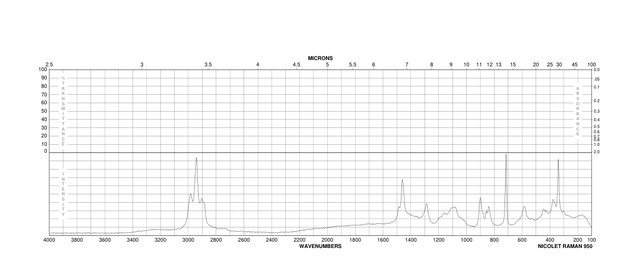Screen dimensions: 644x278
Task: Select the 15 microns scale label
Action: coord(513,64)
